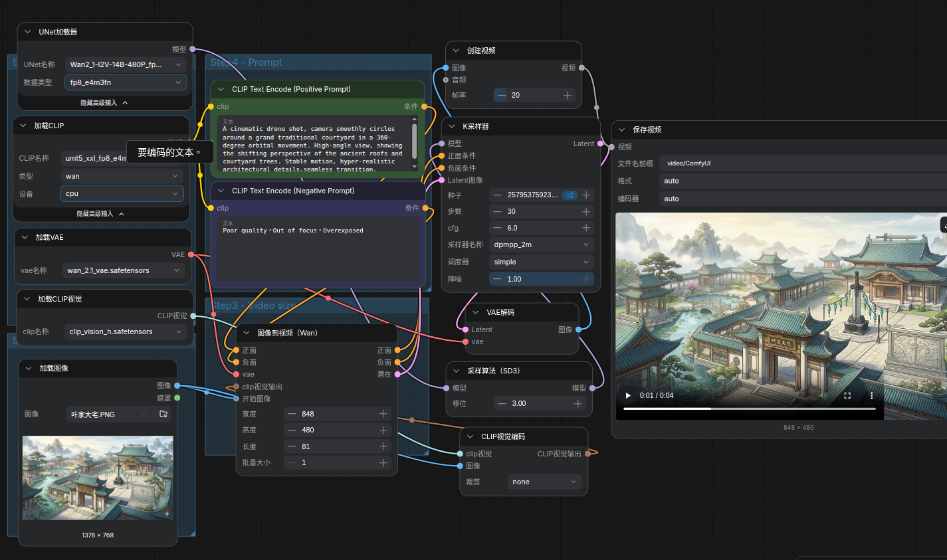Open the 数据类型 fp8_e4m3fn dropdown
This screenshot has width=947, height=560.
click(x=126, y=82)
